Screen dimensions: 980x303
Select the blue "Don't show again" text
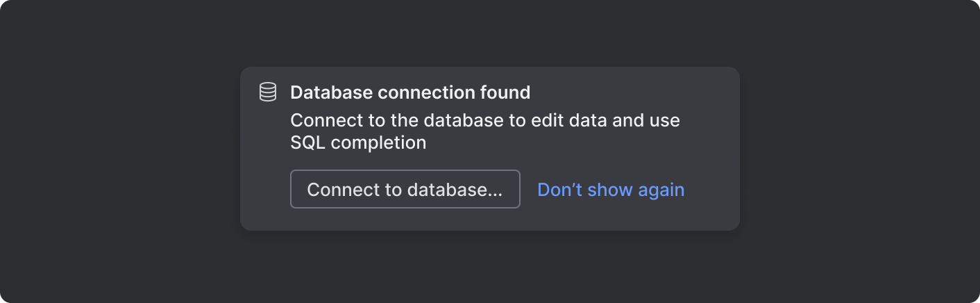click(611, 190)
